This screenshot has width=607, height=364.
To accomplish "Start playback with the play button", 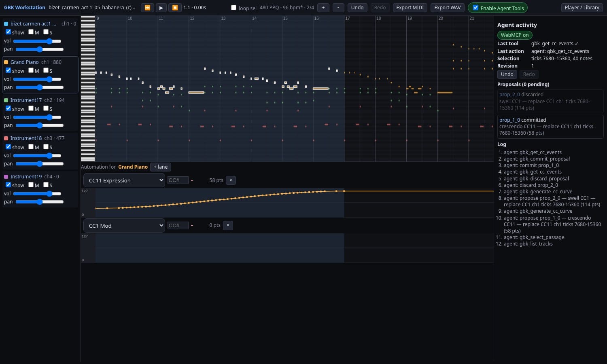I will click(x=161, y=8).
